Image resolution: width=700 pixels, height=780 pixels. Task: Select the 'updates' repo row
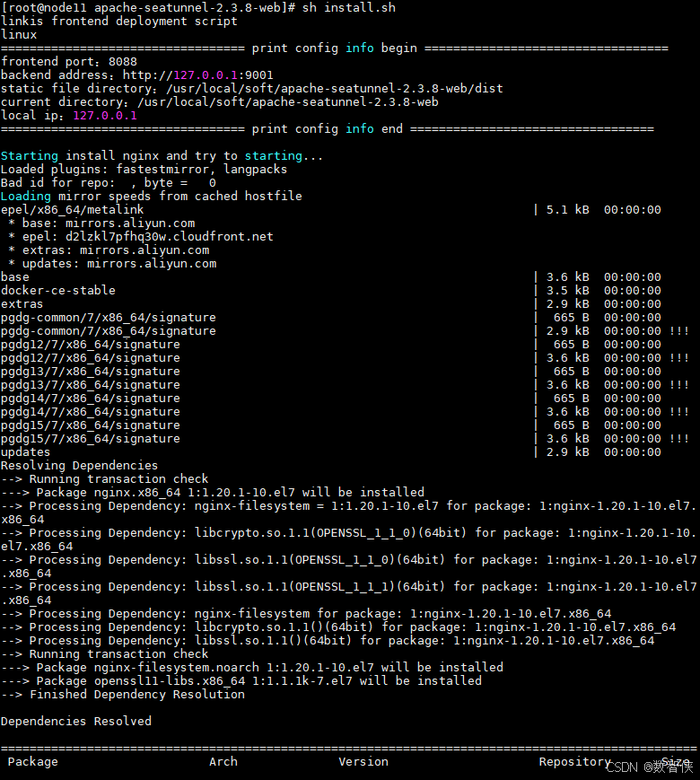[x=331, y=451]
